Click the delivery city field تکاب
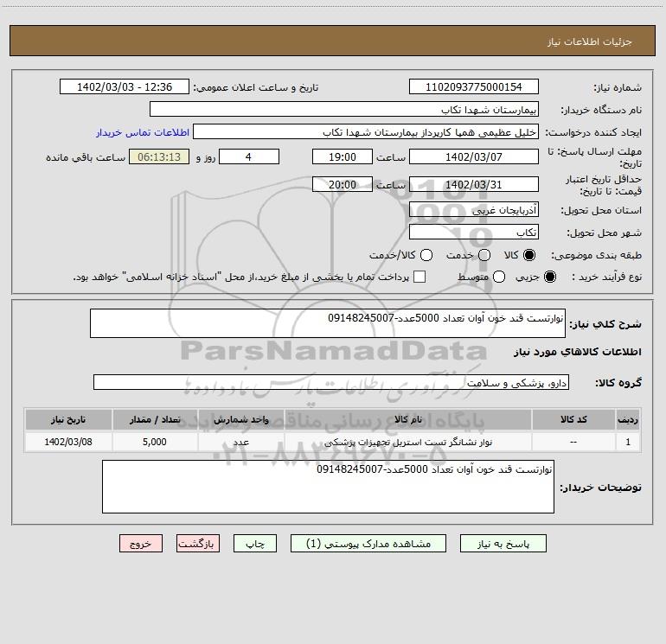The width and height of the screenshot is (666, 644). pyautogui.click(x=474, y=232)
